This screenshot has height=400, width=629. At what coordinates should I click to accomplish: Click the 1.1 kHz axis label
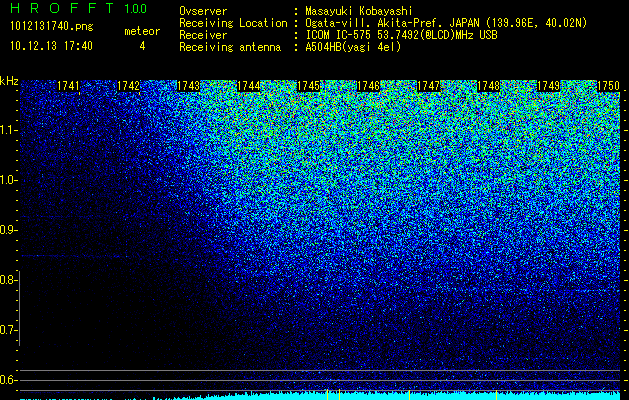coord(9,130)
